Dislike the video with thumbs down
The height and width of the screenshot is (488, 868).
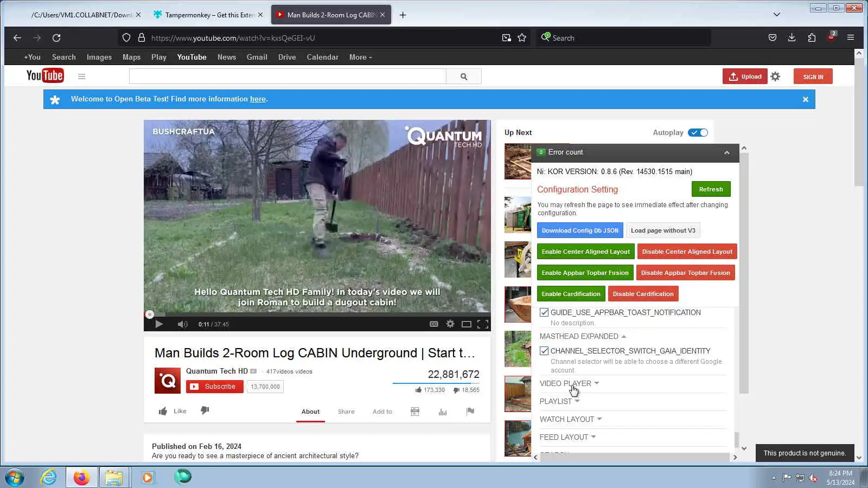pyautogui.click(x=205, y=410)
